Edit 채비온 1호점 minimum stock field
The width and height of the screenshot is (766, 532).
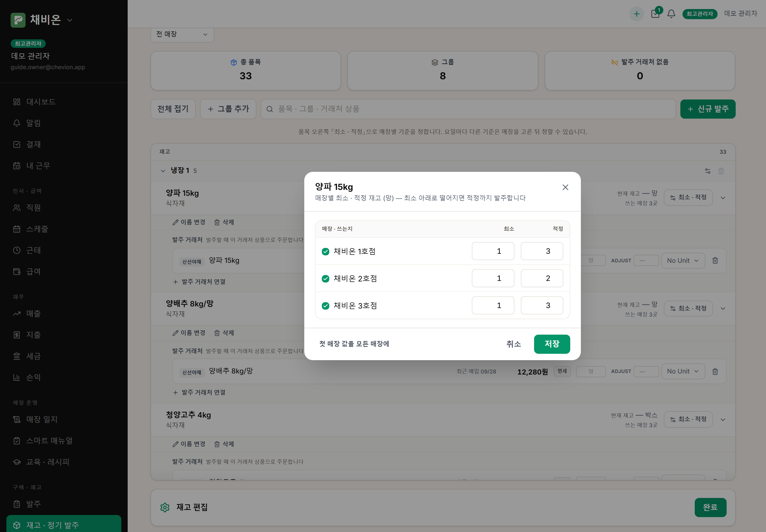pos(493,251)
